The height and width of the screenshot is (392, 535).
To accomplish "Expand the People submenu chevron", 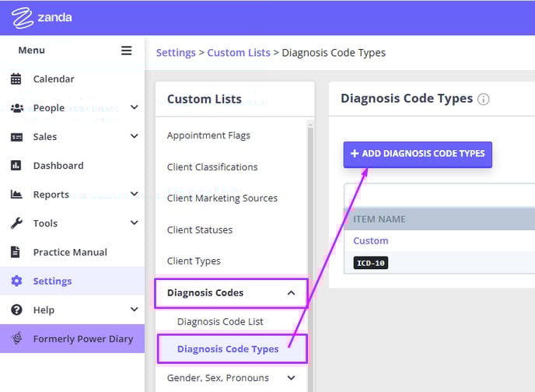I will (135, 107).
